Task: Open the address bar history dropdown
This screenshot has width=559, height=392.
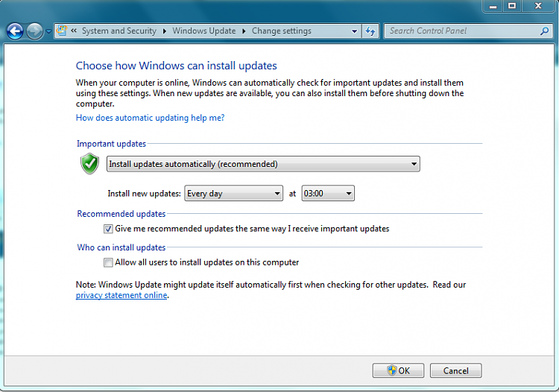Action: tap(354, 31)
